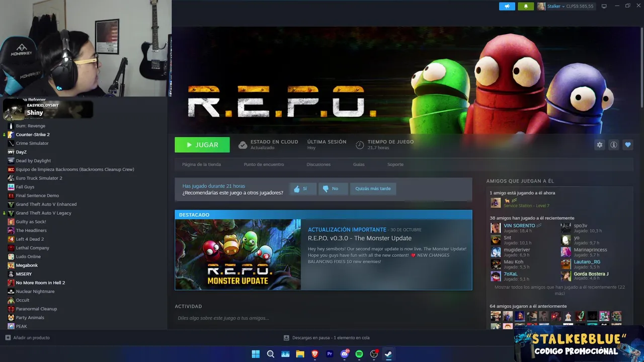This screenshot has height=362, width=644.
Task: Open the Soporte tab
Action: [x=395, y=164]
